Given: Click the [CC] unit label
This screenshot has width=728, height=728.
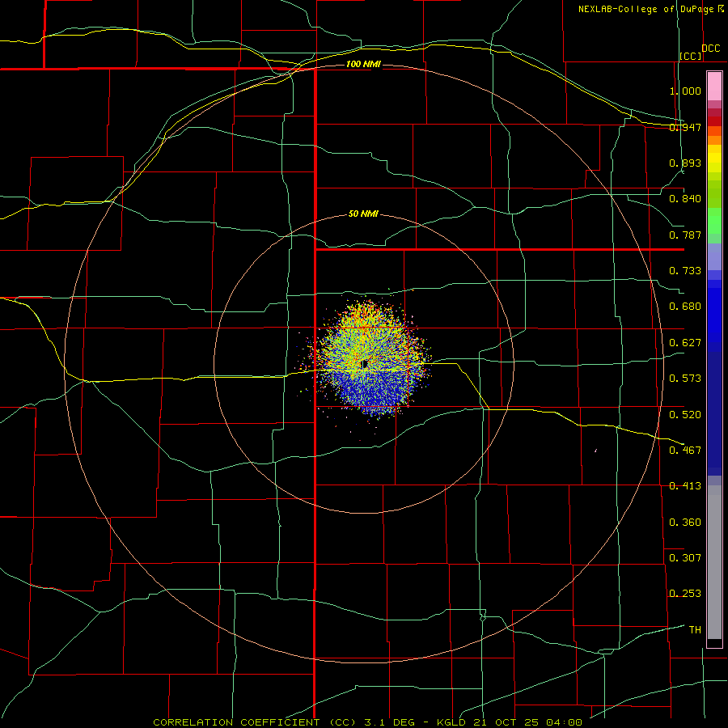Looking at the screenshot, I should [691, 56].
